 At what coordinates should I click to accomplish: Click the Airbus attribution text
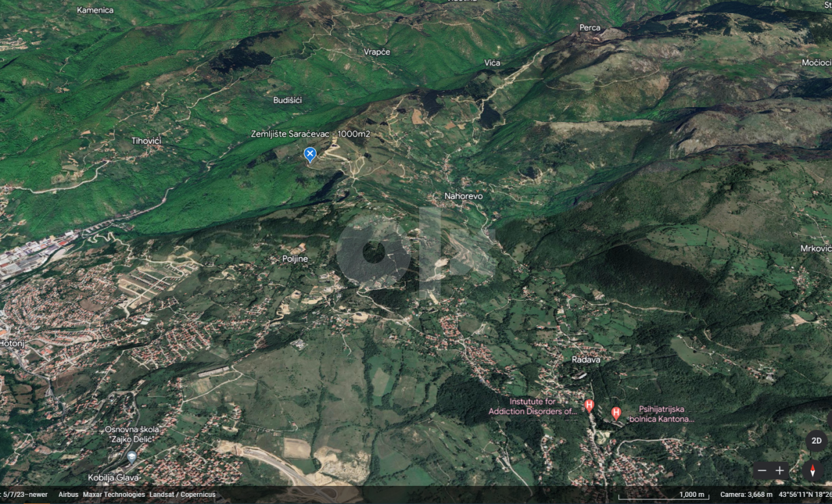click(x=68, y=495)
